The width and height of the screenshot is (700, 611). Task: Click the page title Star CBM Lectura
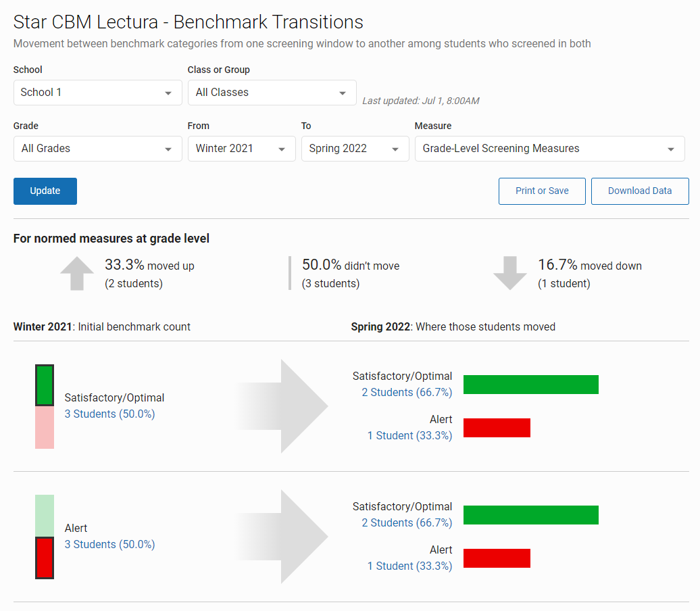tap(189, 22)
